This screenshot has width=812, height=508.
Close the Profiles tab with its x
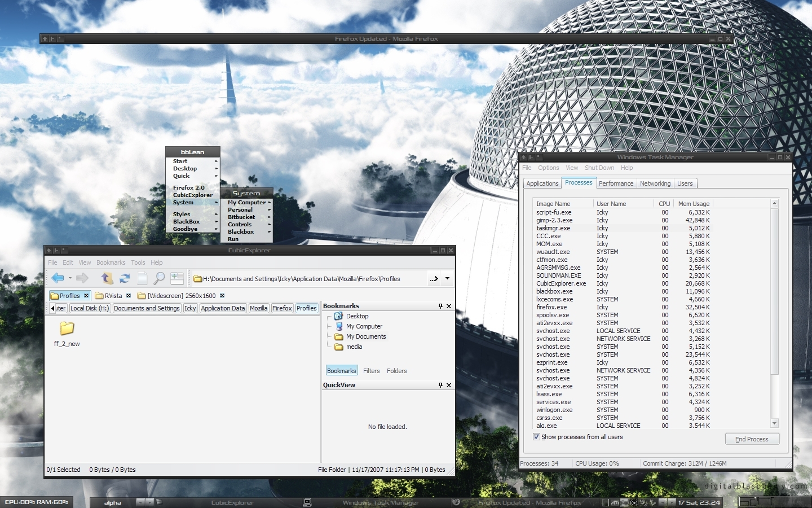click(86, 295)
